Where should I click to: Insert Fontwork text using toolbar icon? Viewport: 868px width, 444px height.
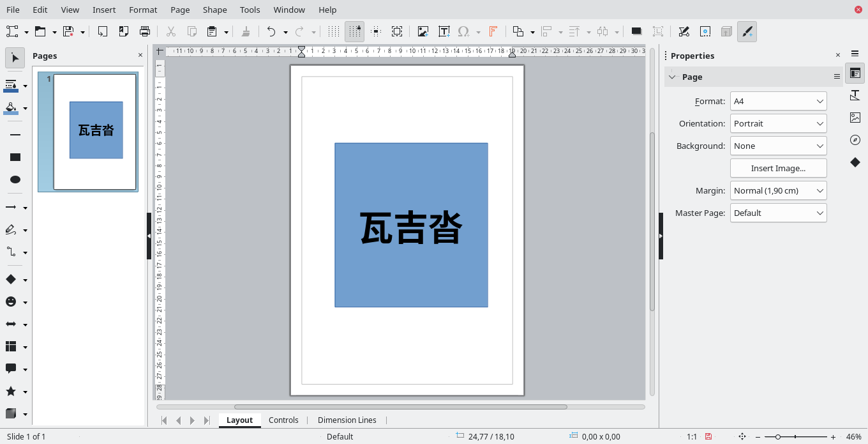494,31
